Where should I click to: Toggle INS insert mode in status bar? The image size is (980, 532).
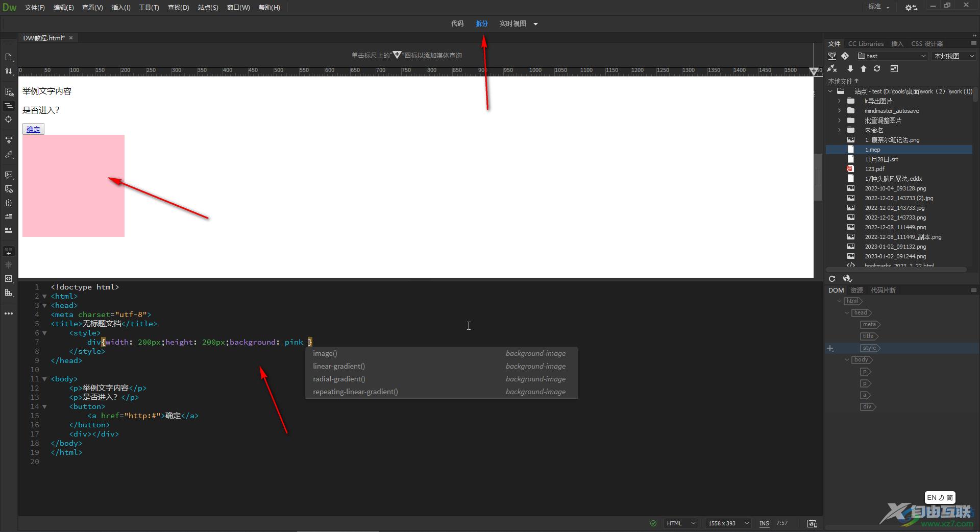764,523
